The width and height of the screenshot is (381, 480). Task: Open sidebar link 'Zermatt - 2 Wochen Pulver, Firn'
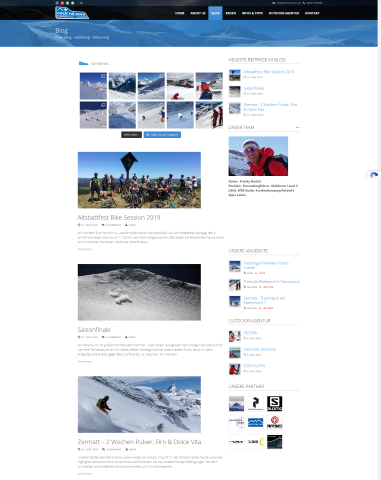(x=270, y=107)
